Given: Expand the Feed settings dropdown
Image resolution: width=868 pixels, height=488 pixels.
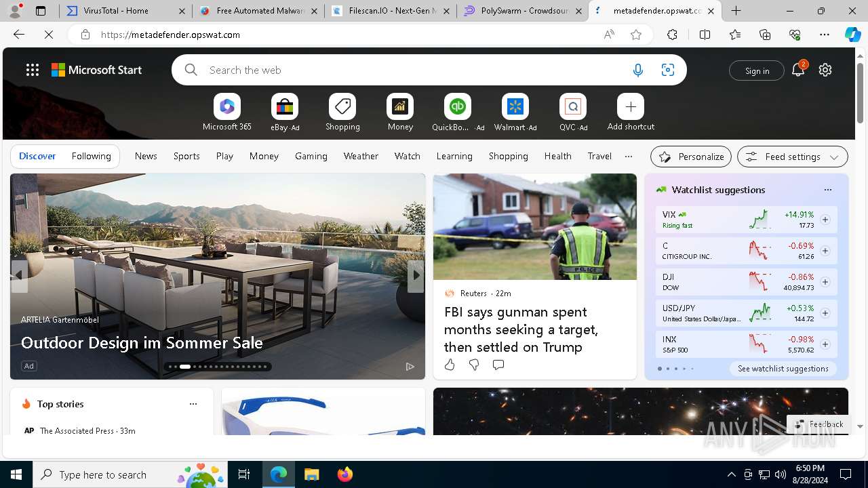Looking at the screenshot, I should coord(792,157).
